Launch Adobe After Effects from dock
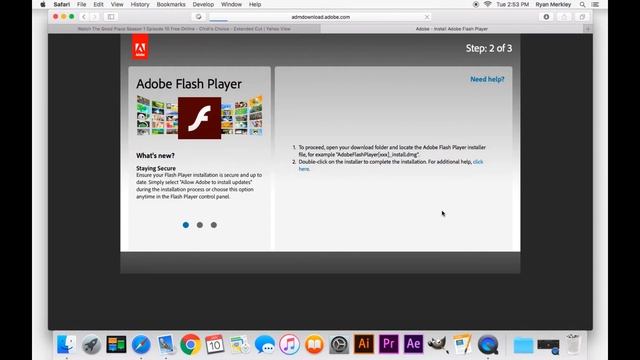Screen dimensions: 640x360 [413, 344]
